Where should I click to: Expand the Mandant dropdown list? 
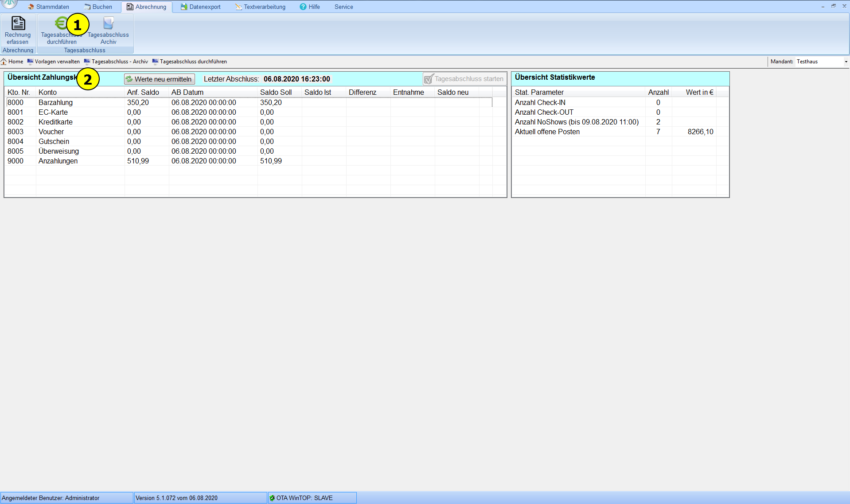[846, 62]
